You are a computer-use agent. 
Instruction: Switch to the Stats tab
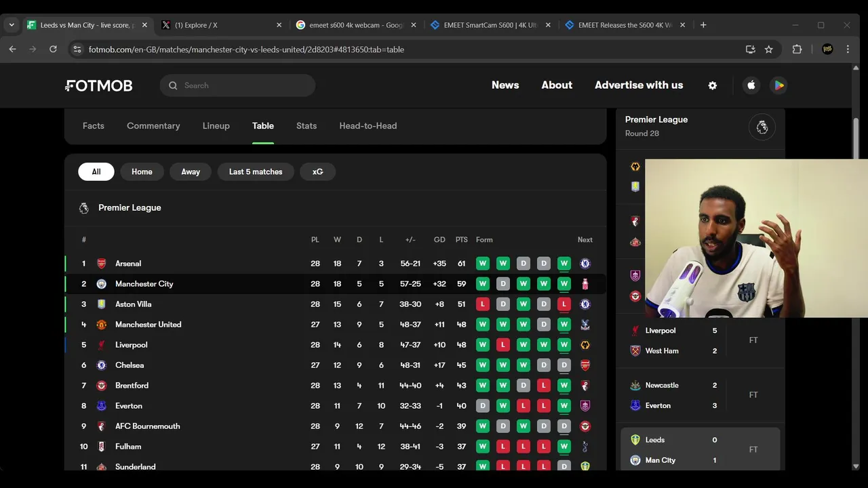(307, 126)
